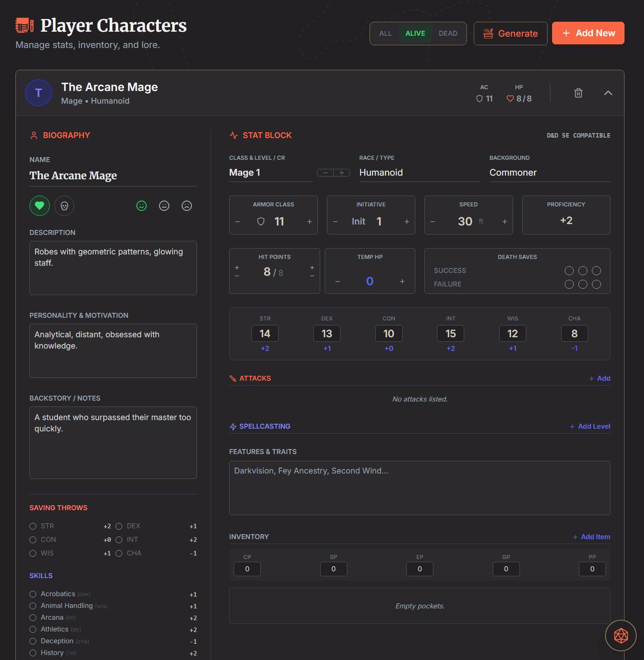
Task: Increase Speed value
Action: click(x=505, y=222)
